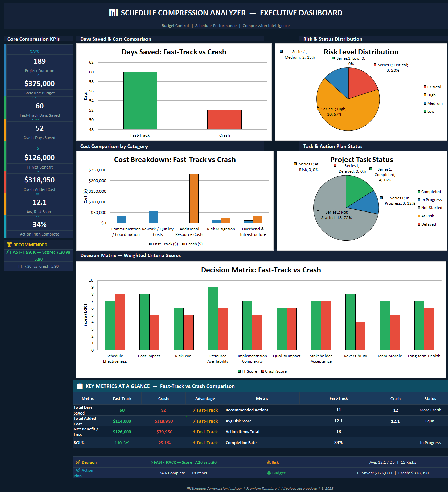Click the FAST-TRACK Score 7.20 recommendation banner

pyautogui.click(x=38, y=255)
